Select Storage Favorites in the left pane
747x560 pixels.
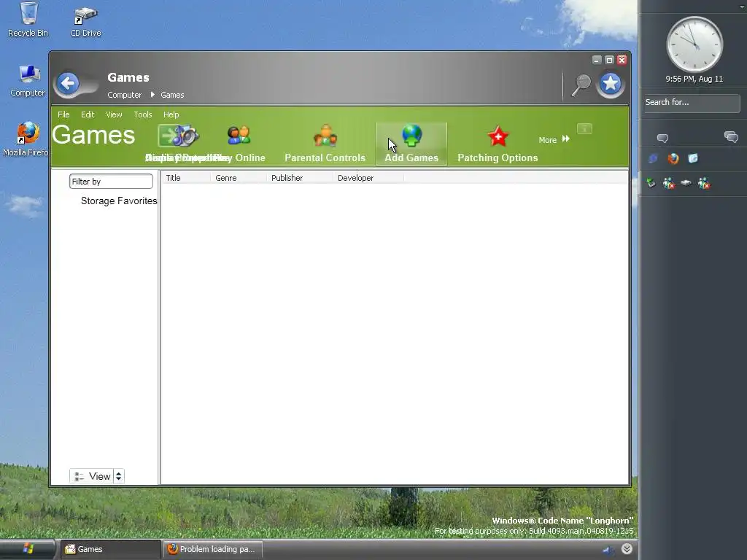click(119, 201)
